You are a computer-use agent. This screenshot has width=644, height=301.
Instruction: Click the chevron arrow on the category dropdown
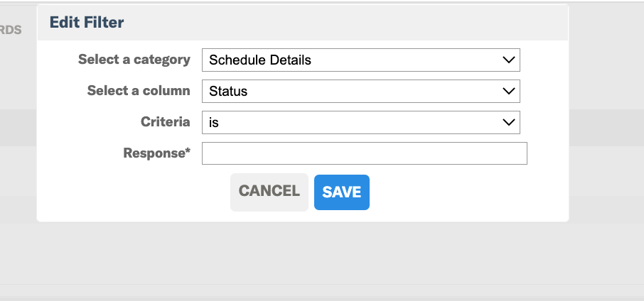coord(508,60)
